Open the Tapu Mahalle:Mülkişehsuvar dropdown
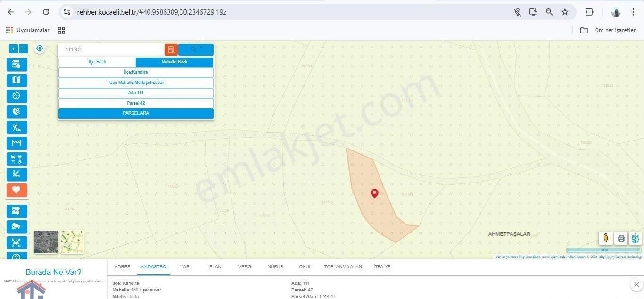Screen dimensions: 644x299 coord(136,83)
